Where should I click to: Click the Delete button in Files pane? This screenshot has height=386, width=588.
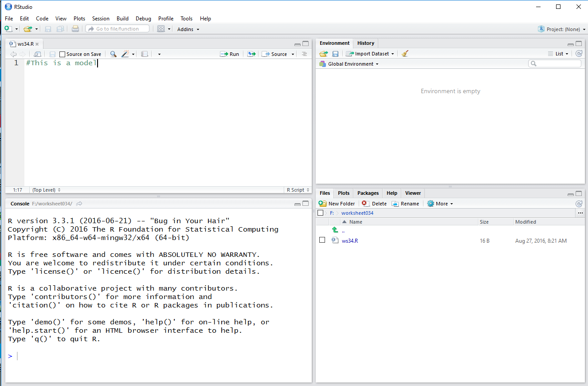[374, 204]
